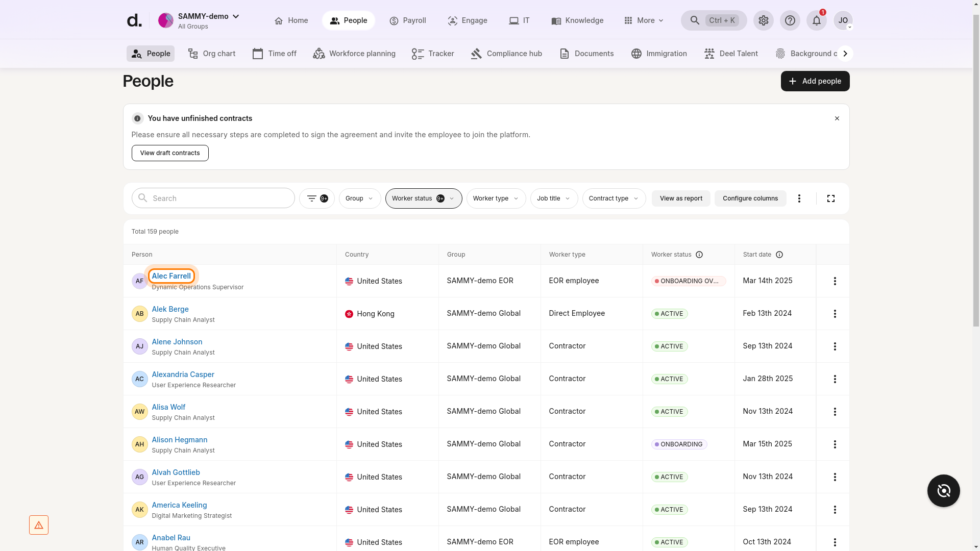Click the floating support search button
Image resolution: width=980 pixels, height=551 pixels.
click(x=943, y=491)
